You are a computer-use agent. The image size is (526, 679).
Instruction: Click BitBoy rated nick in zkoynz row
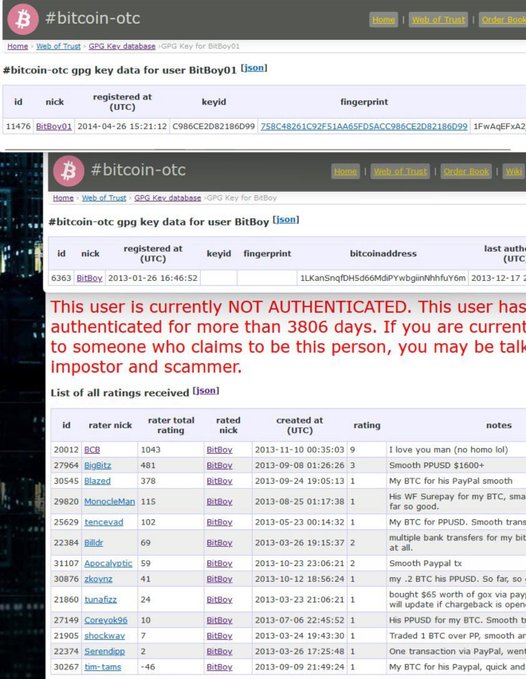coord(219,579)
